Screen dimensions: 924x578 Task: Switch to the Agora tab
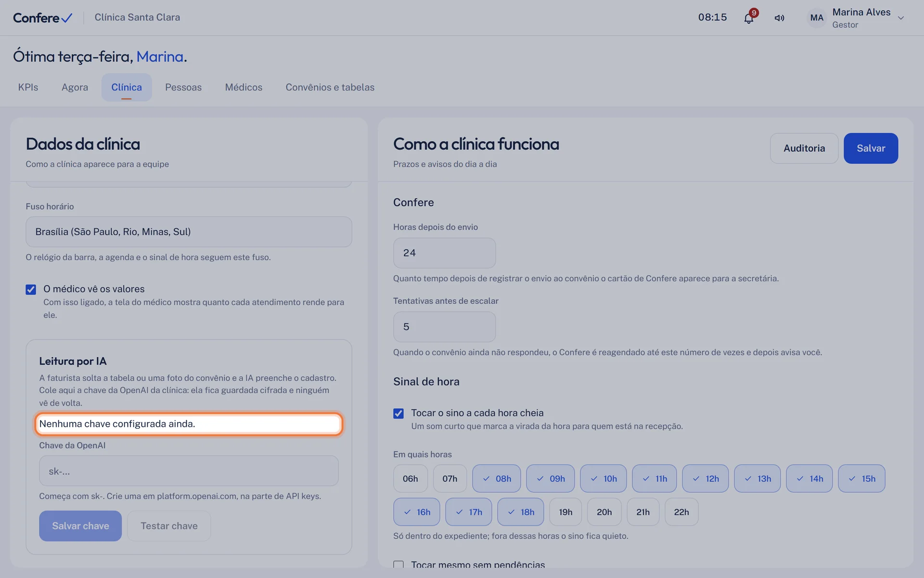coord(75,87)
